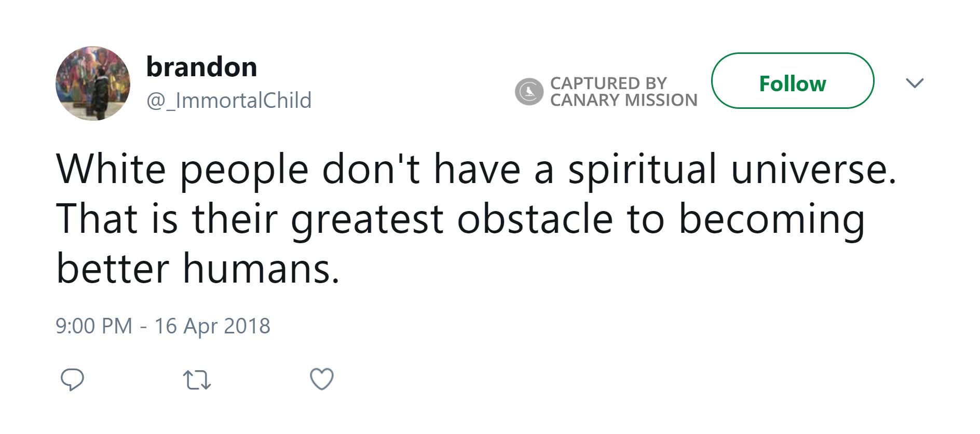Like the tweet with the heart icon
Image resolution: width=980 pixels, height=434 pixels.
pyautogui.click(x=322, y=379)
